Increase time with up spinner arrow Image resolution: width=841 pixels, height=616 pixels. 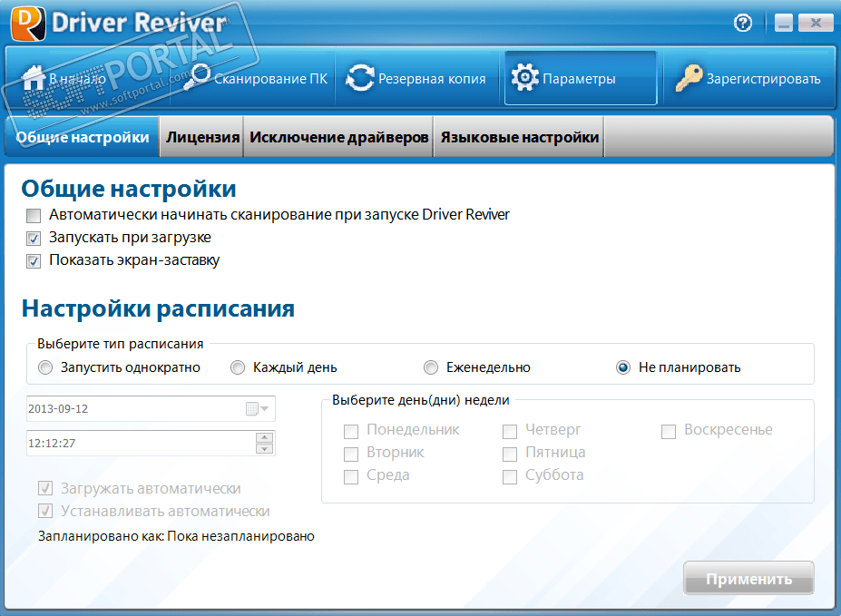[x=264, y=438]
